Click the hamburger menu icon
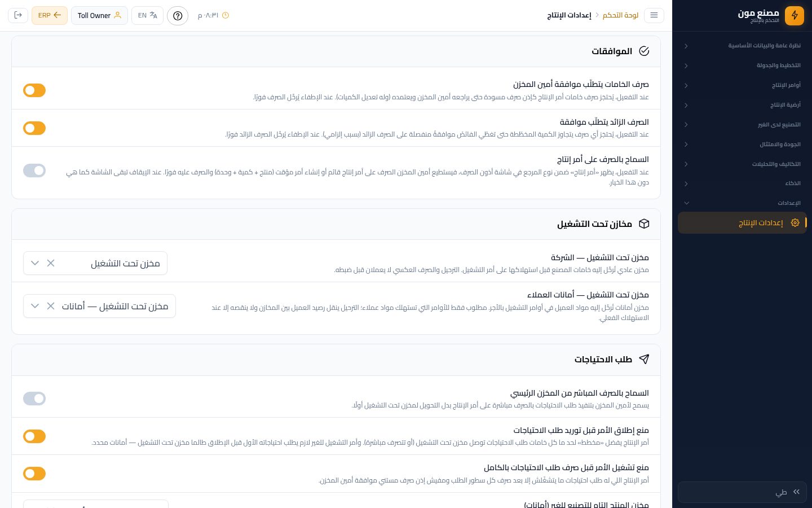 pyautogui.click(x=654, y=15)
